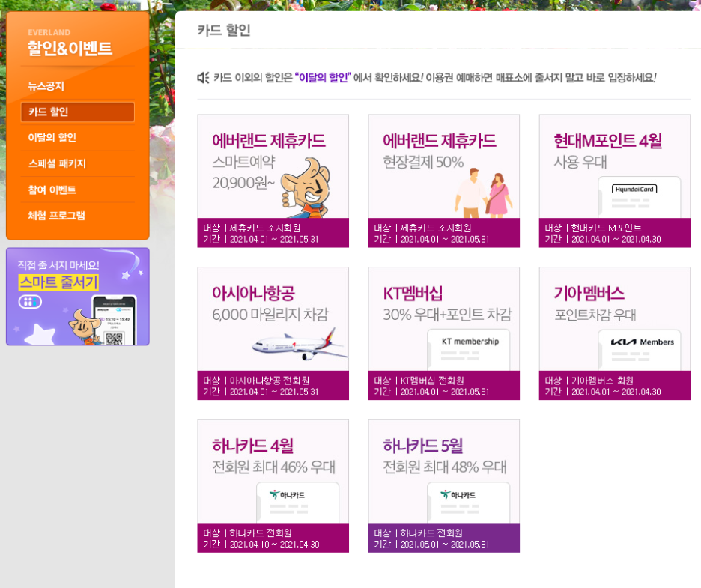Click the Hyundai Card logo image
The image size is (701, 588).
(634, 190)
